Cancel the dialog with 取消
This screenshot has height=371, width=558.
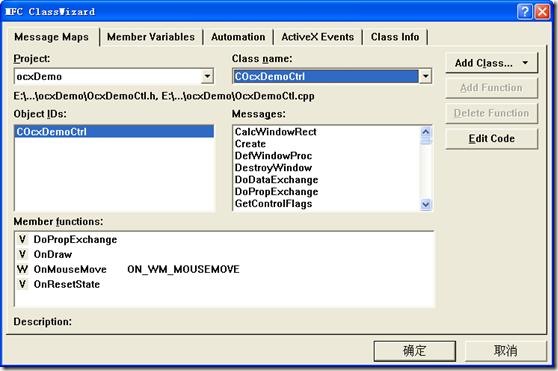pos(506,351)
